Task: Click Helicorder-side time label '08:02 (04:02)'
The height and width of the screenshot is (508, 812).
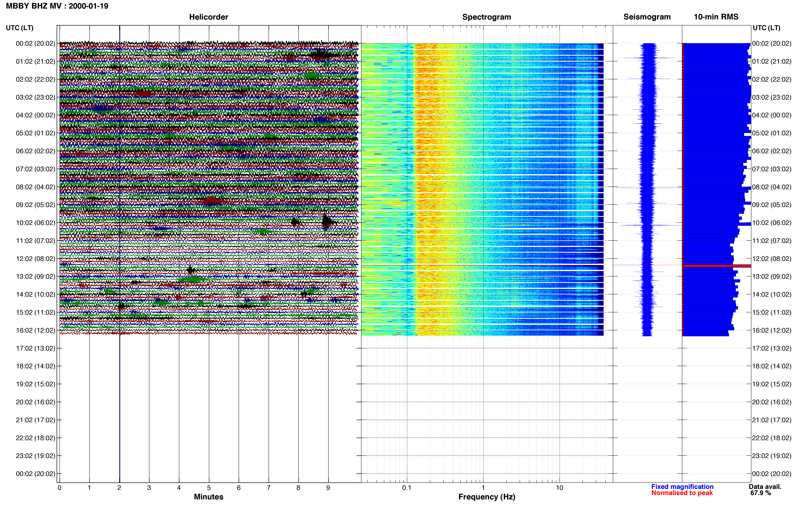Action: pos(36,187)
